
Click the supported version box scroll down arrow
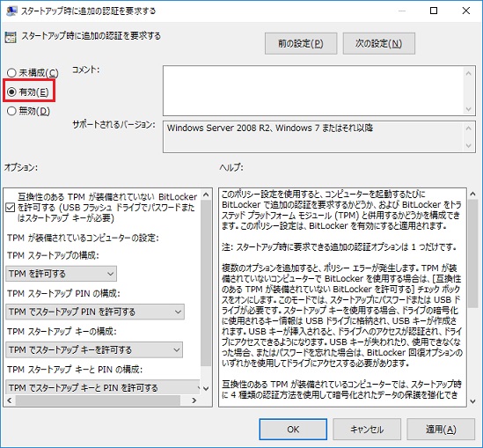pos(469,146)
